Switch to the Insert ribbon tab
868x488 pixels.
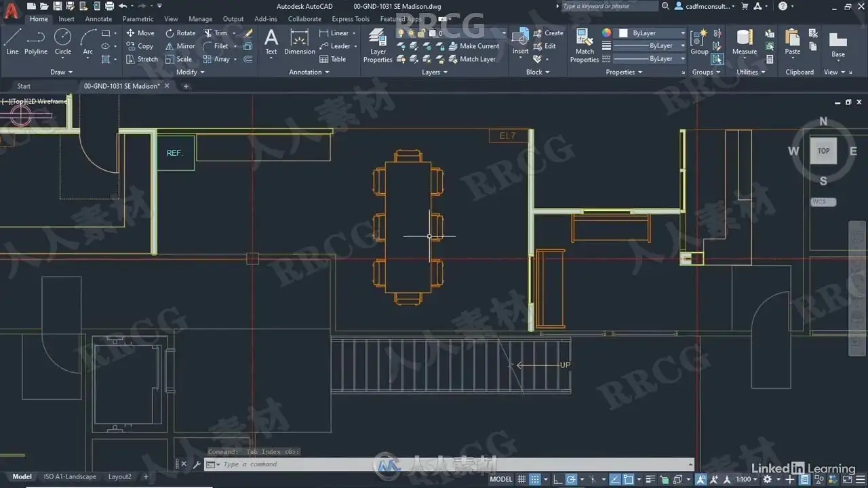tap(66, 19)
